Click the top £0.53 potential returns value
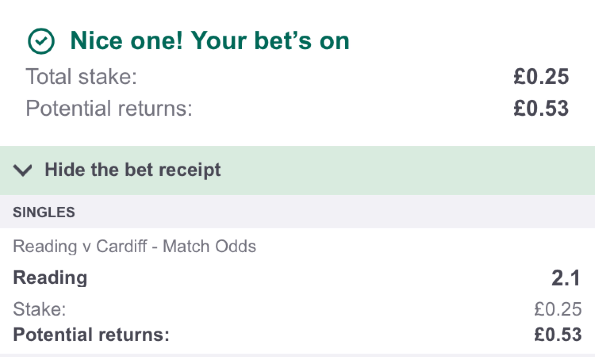Screen dimensions: 595x364 [x=541, y=108]
